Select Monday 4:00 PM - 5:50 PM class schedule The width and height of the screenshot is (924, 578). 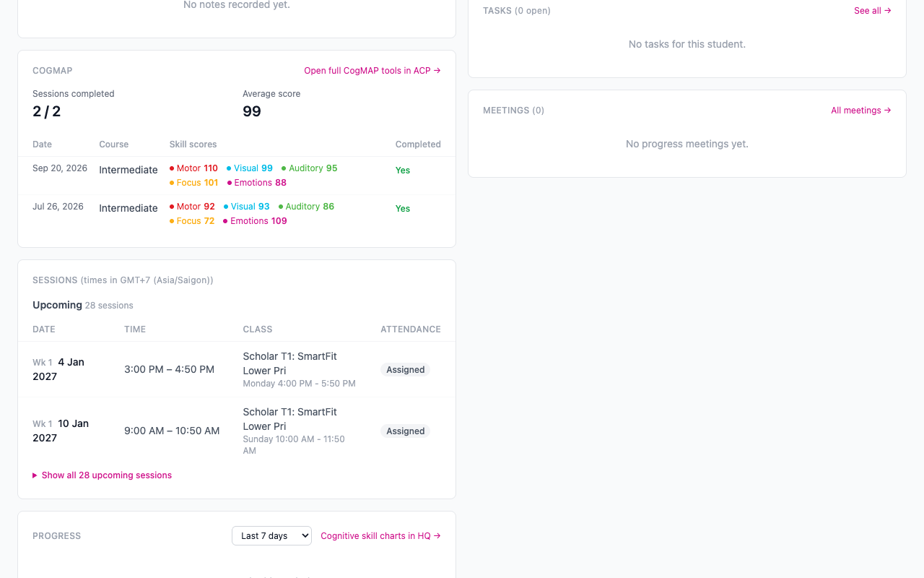point(300,384)
